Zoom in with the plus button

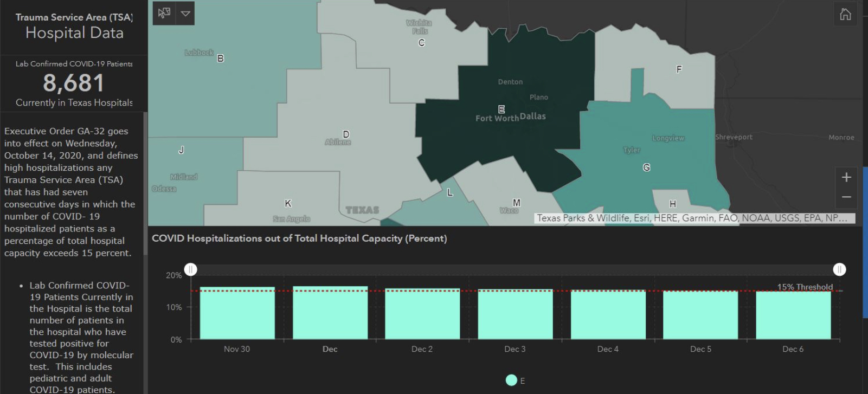click(x=846, y=177)
